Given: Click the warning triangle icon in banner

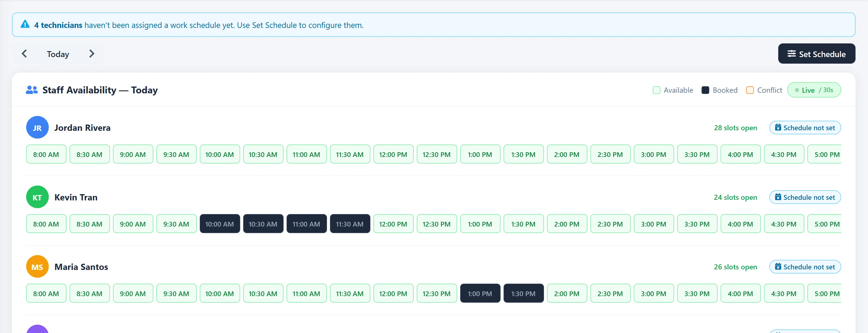Looking at the screenshot, I should click(25, 24).
